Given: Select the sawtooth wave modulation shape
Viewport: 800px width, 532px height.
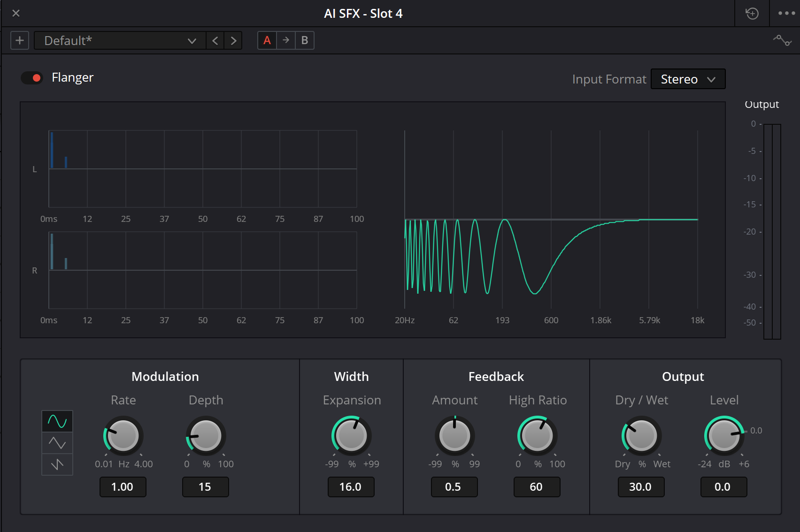Looking at the screenshot, I should click(x=57, y=464).
